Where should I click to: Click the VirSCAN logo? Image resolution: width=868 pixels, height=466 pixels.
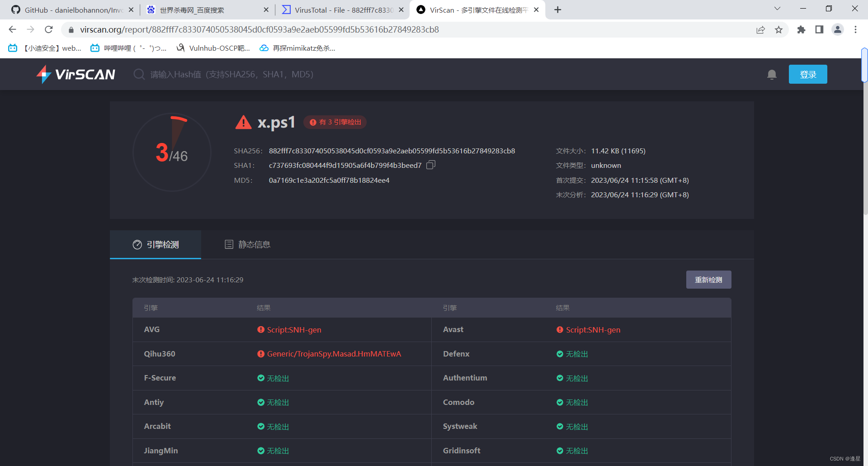(76, 74)
